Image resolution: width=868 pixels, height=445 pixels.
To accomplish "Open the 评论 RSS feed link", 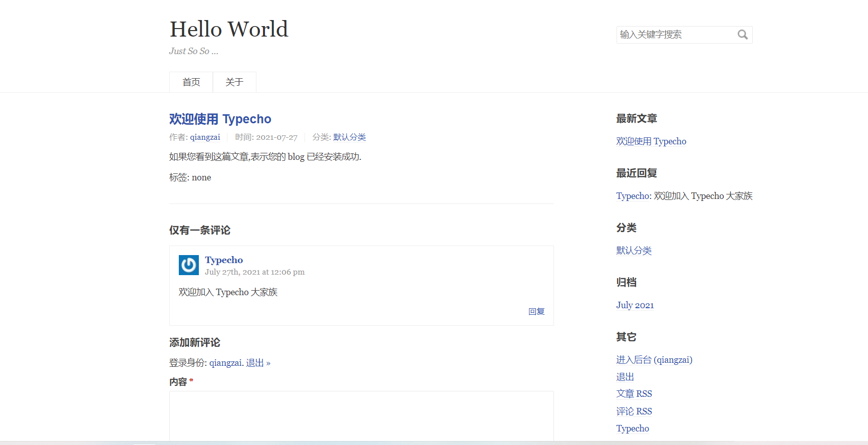I will [x=634, y=411].
